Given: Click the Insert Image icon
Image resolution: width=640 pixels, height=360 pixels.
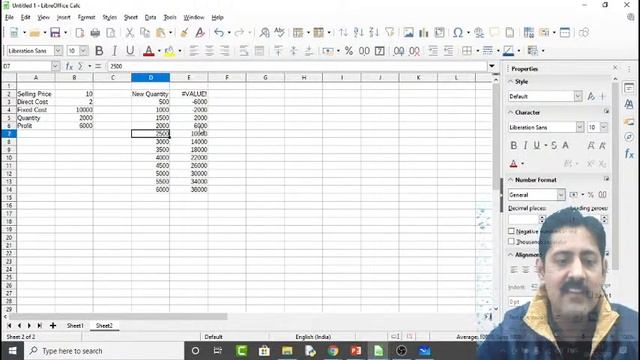Looking at the screenshot, I should pos(408,33).
